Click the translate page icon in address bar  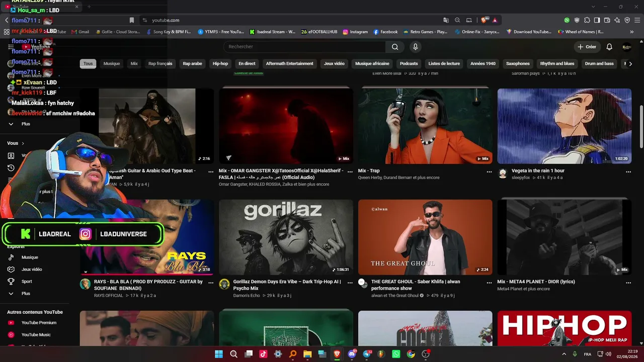coord(446,20)
